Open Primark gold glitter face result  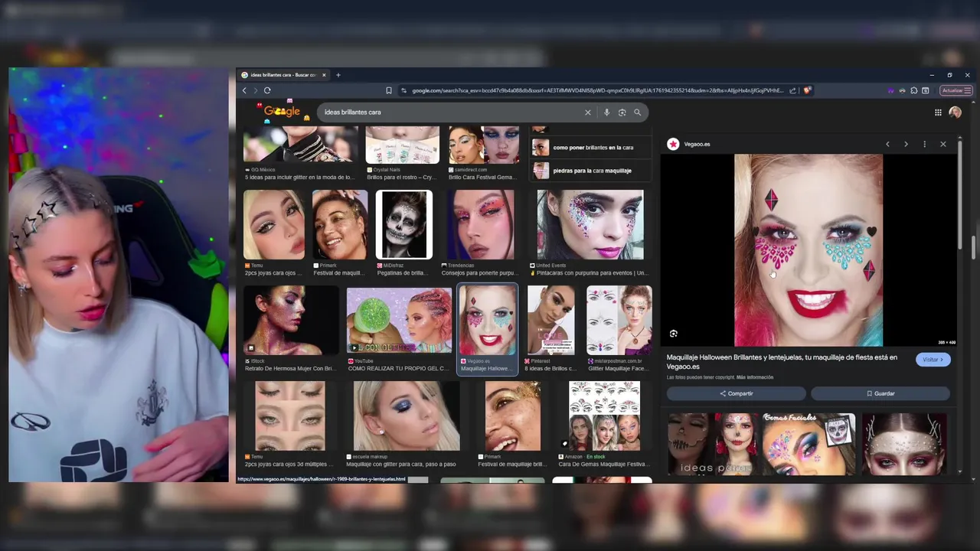tap(513, 416)
